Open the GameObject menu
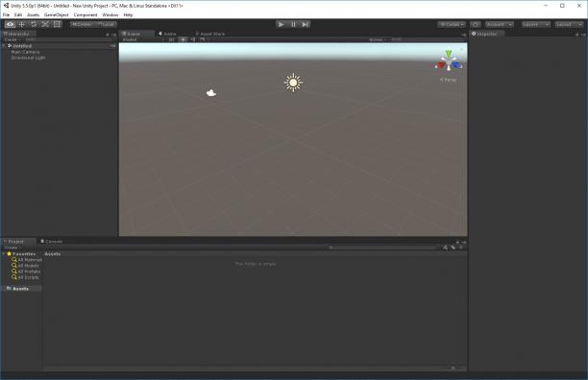The height and width of the screenshot is (380, 588). 57,15
